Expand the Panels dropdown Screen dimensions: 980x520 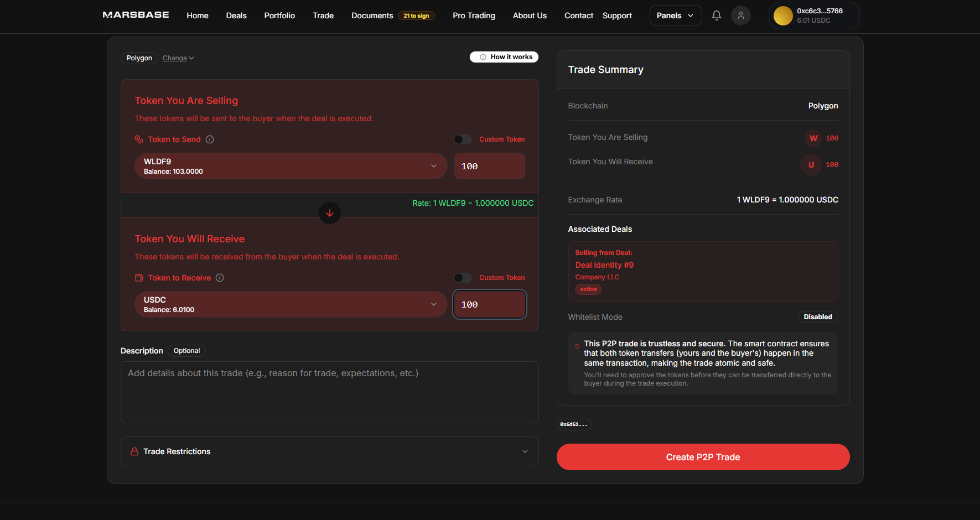[x=675, y=15]
